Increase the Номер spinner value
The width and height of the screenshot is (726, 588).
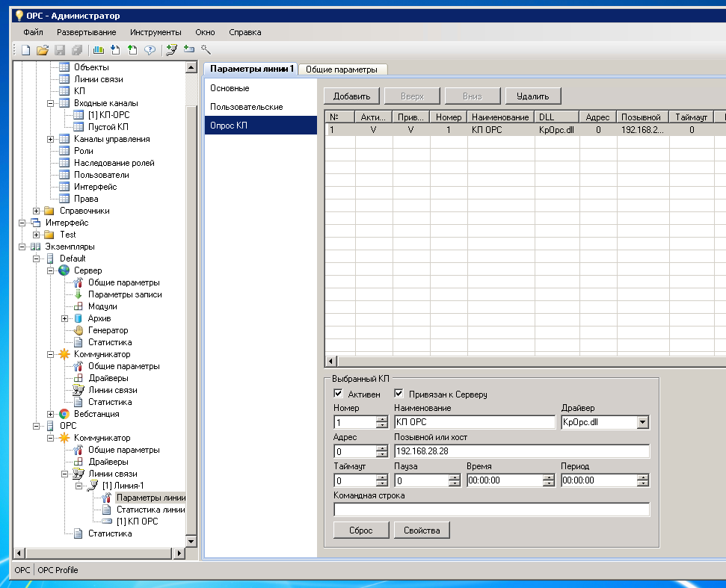tap(382, 419)
